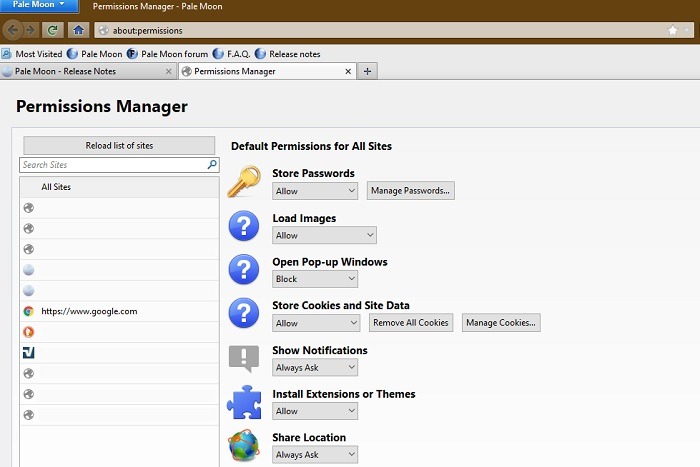Open the Store Cookies and Site Data dropdown
Image resolution: width=700 pixels, height=467 pixels.
click(316, 323)
